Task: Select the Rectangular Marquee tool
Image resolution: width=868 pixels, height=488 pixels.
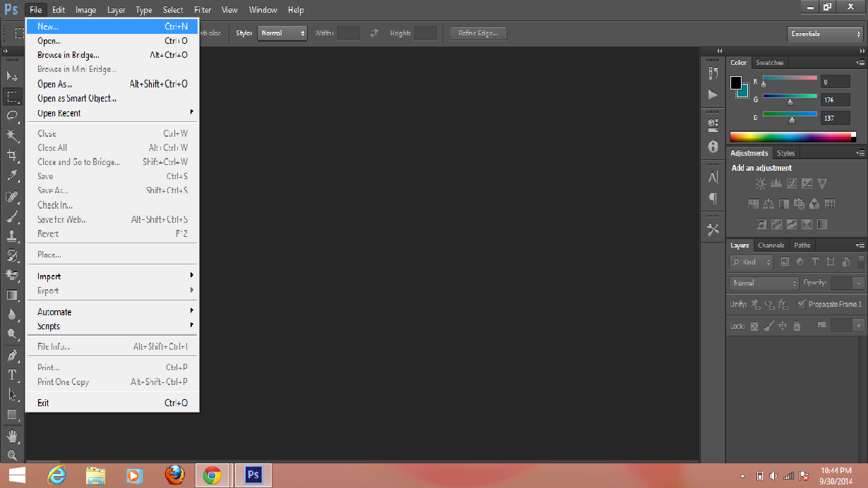Action: point(12,97)
